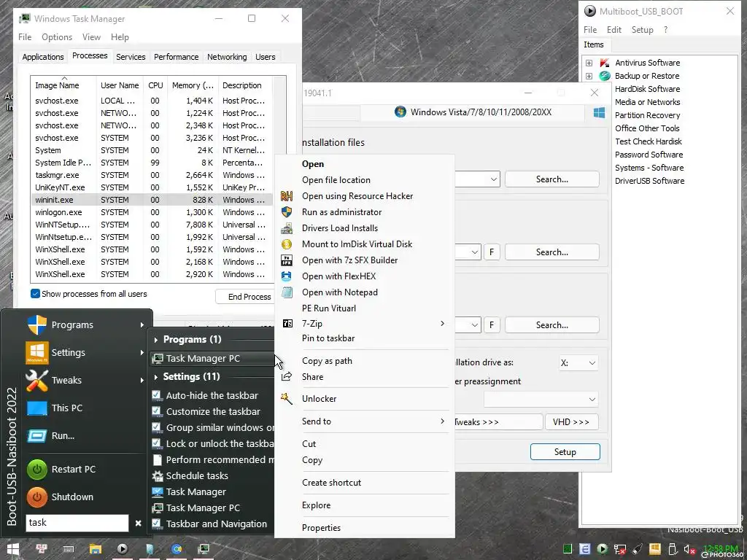Sort processes by the CPU column header
The width and height of the screenshot is (747, 560).
click(x=155, y=85)
